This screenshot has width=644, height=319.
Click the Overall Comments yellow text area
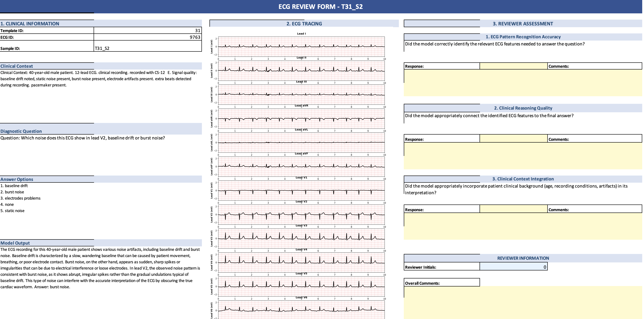[523, 303]
